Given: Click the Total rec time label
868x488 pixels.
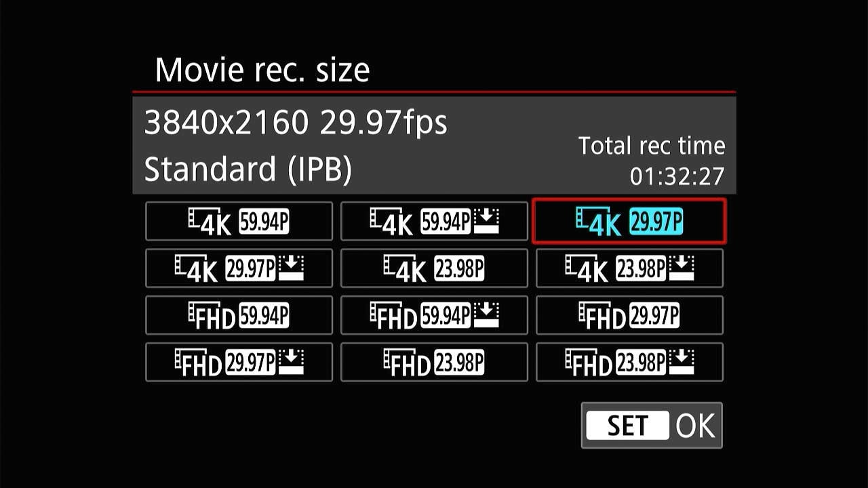Looking at the screenshot, I should click(652, 146).
